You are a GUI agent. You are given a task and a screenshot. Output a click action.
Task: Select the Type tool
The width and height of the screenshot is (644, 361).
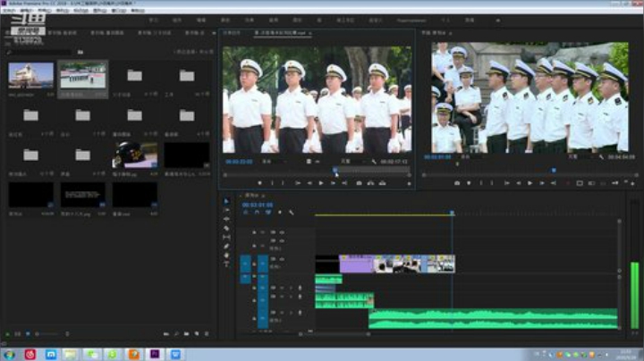coord(226,264)
